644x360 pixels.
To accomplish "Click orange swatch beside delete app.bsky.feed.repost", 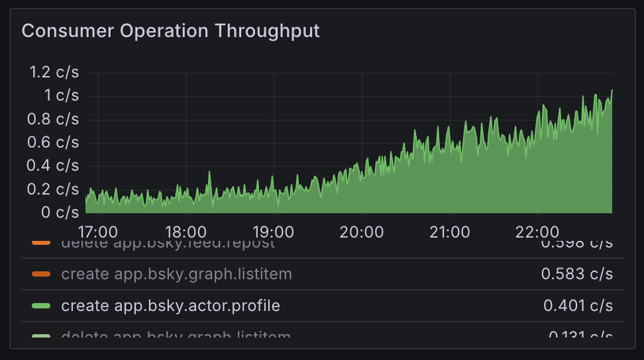I will [x=41, y=243].
